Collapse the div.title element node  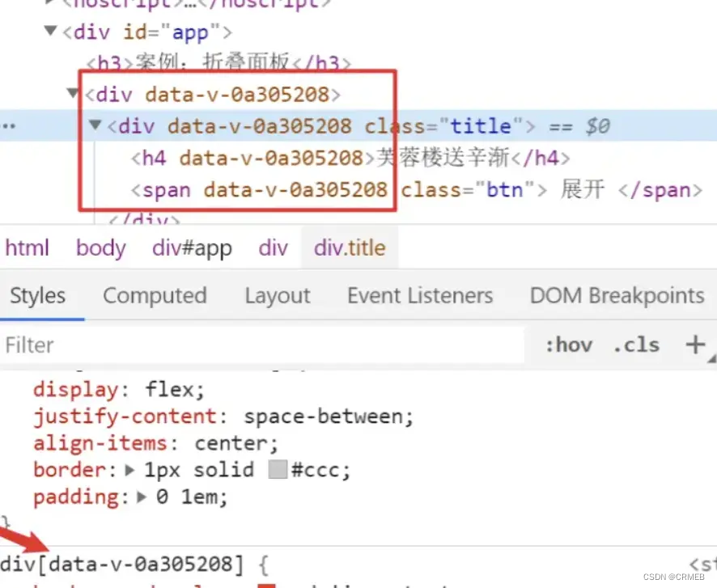95,126
